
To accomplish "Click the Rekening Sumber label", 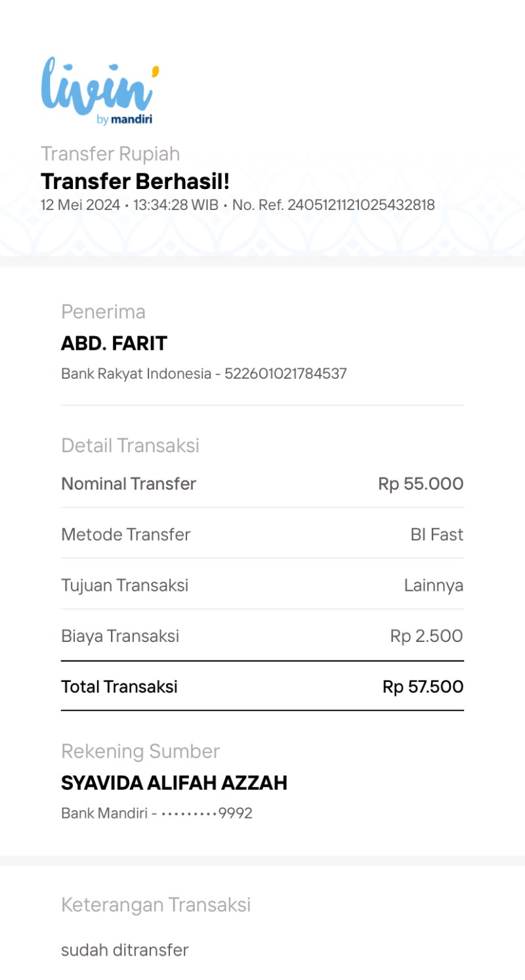I will click(x=140, y=751).
